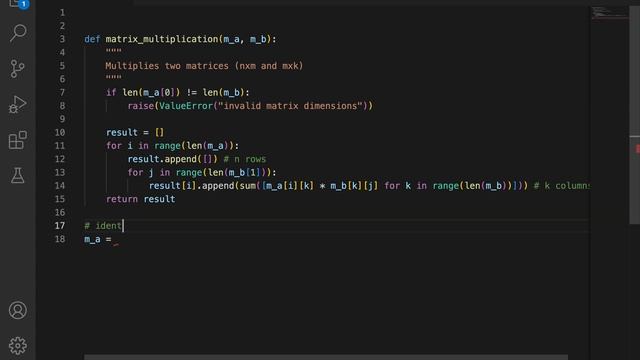Click 'for i in range' on line 11
The image size is (640, 360).
pyautogui.click(x=143, y=146)
